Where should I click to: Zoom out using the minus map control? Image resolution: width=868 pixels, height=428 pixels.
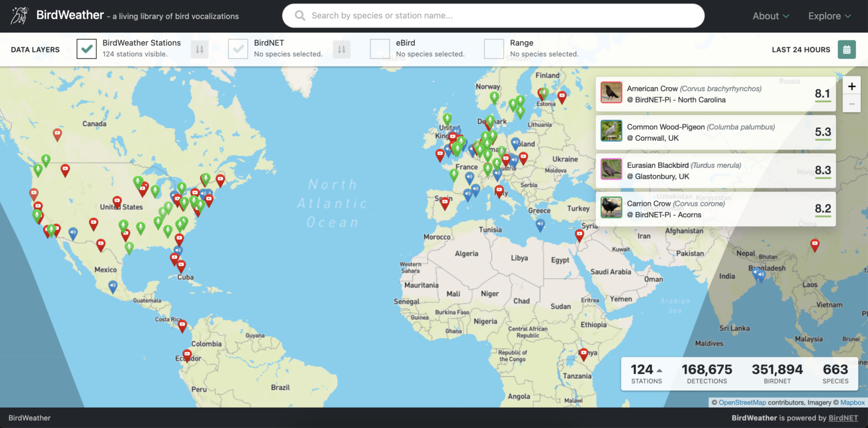point(852,103)
